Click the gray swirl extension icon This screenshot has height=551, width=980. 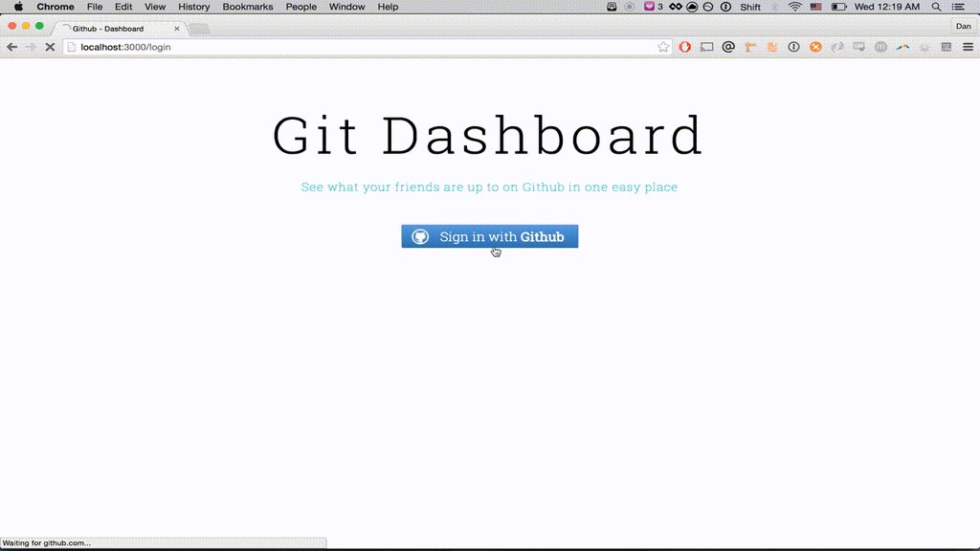(837, 47)
